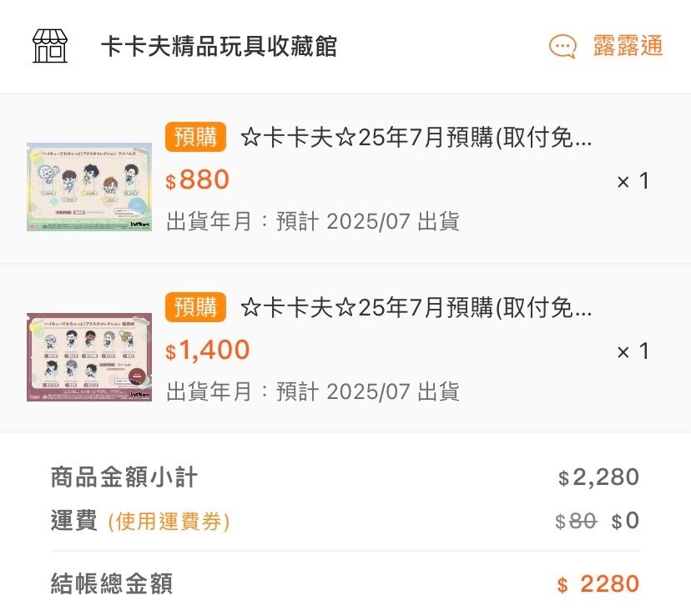Viewport: 691px width, 616px height.
Task: View the $880 product thumbnail image
Action: 89,187
